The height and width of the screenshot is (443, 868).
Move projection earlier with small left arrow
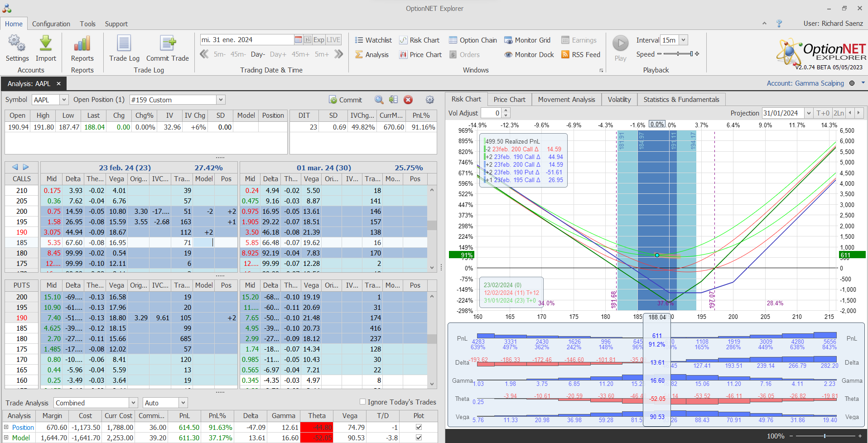[850, 113]
